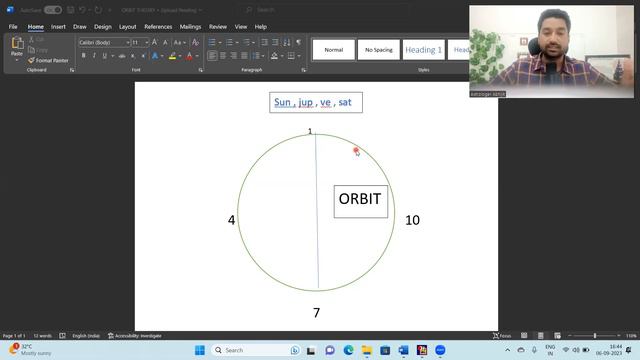Shrink font size icon
640x360 pixels.
(165, 42)
